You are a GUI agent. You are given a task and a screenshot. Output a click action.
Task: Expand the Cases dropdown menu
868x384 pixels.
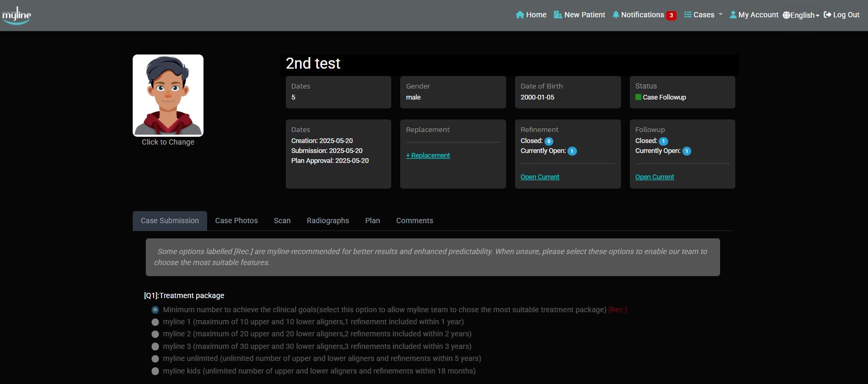704,15
